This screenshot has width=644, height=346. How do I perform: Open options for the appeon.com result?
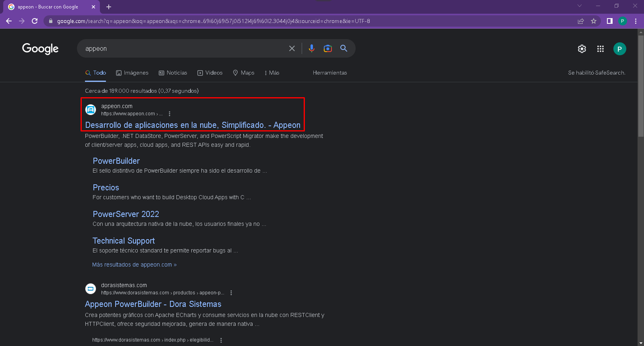(x=170, y=114)
